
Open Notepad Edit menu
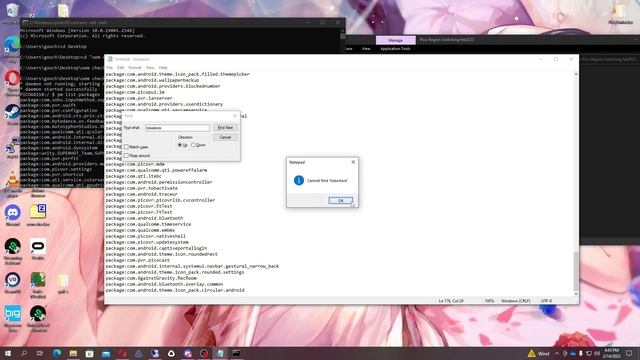[120, 67]
